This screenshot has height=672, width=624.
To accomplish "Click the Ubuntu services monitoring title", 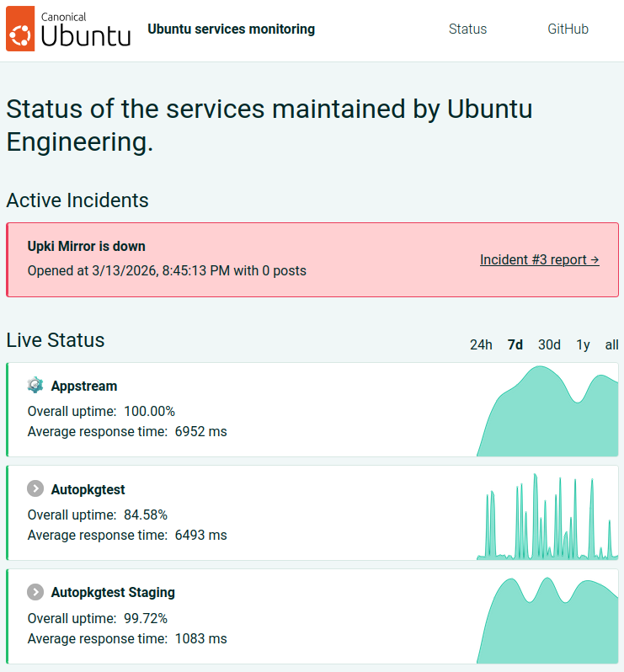I will point(231,29).
